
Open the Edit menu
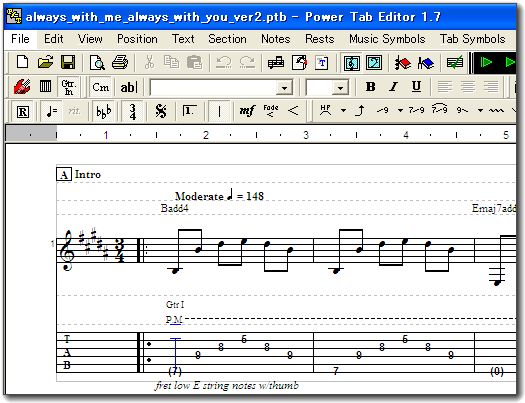tap(54, 39)
